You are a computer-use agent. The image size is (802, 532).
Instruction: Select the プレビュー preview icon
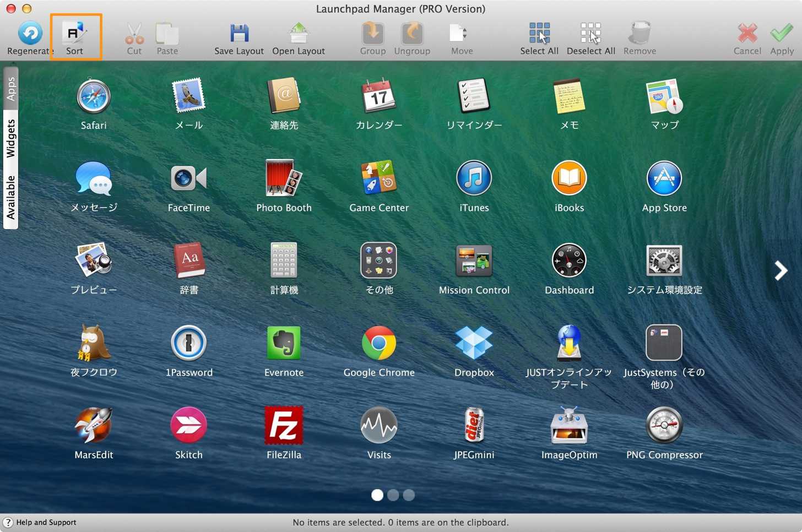[94, 260]
